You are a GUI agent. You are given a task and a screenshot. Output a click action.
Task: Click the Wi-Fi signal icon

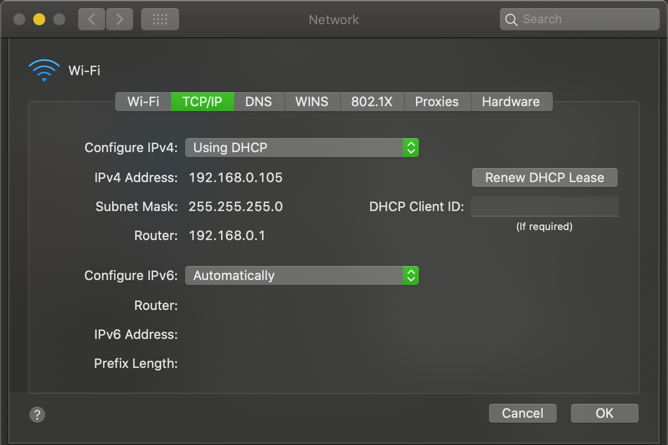[x=44, y=70]
